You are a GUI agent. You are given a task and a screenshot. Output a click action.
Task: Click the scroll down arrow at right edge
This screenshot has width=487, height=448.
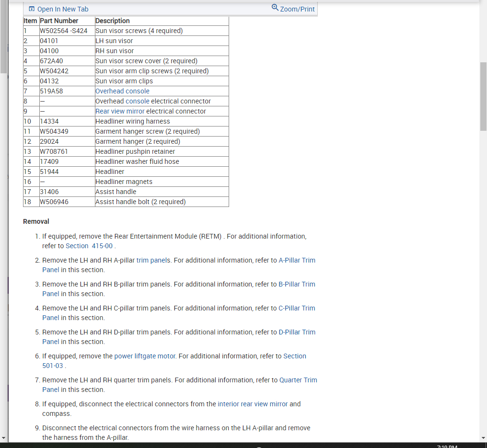point(483,438)
